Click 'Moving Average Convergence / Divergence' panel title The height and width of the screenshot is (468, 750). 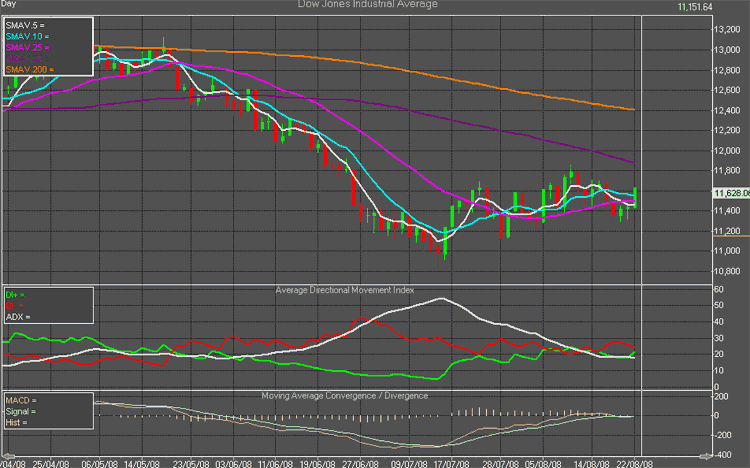(344, 396)
